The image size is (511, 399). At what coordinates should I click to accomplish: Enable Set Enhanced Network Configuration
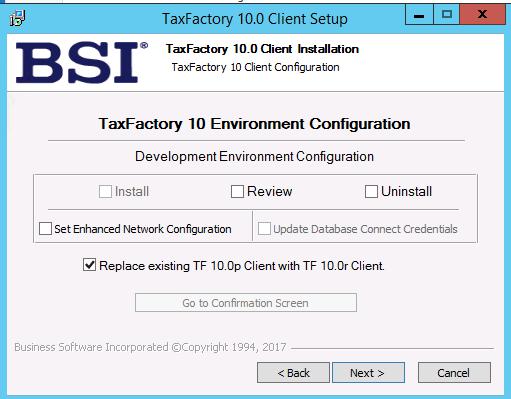[x=45, y=229]
